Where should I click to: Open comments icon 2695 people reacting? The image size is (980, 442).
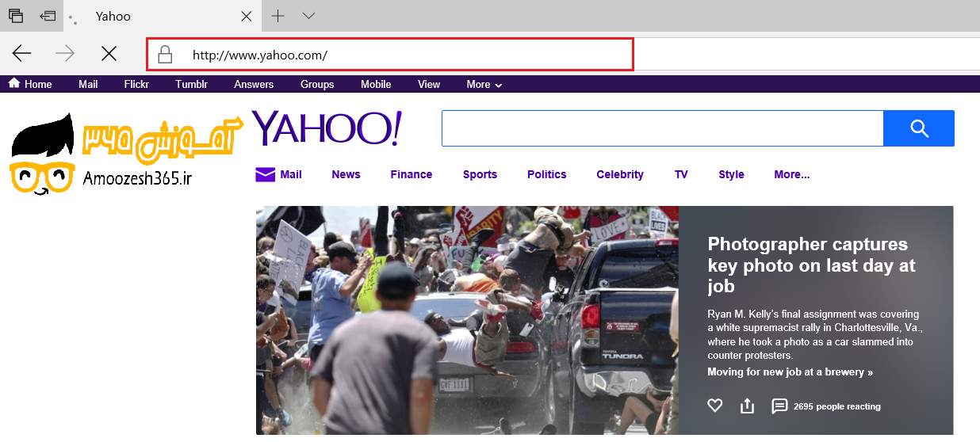(779, 406)
